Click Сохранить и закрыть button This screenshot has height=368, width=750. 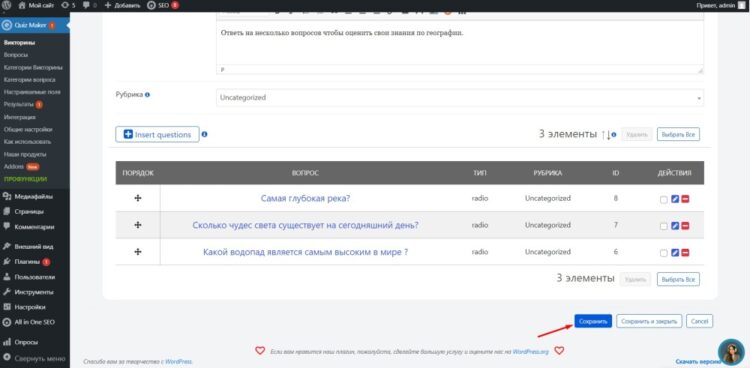coord(649,322)
